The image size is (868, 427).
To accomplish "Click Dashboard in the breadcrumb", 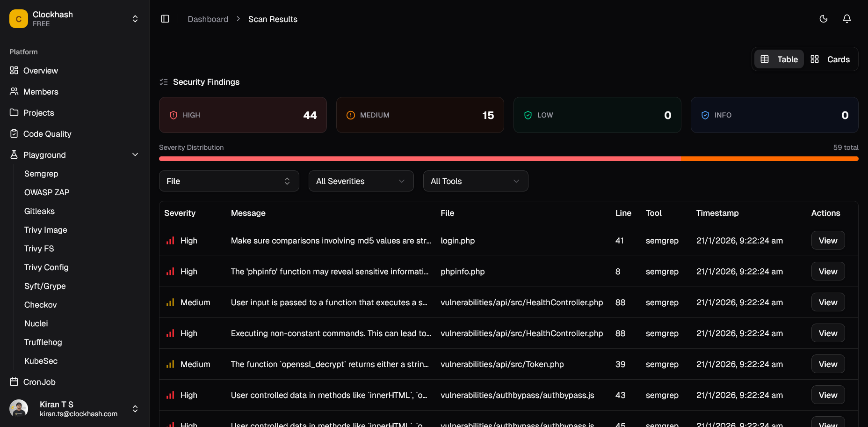I will pos(208,19).
